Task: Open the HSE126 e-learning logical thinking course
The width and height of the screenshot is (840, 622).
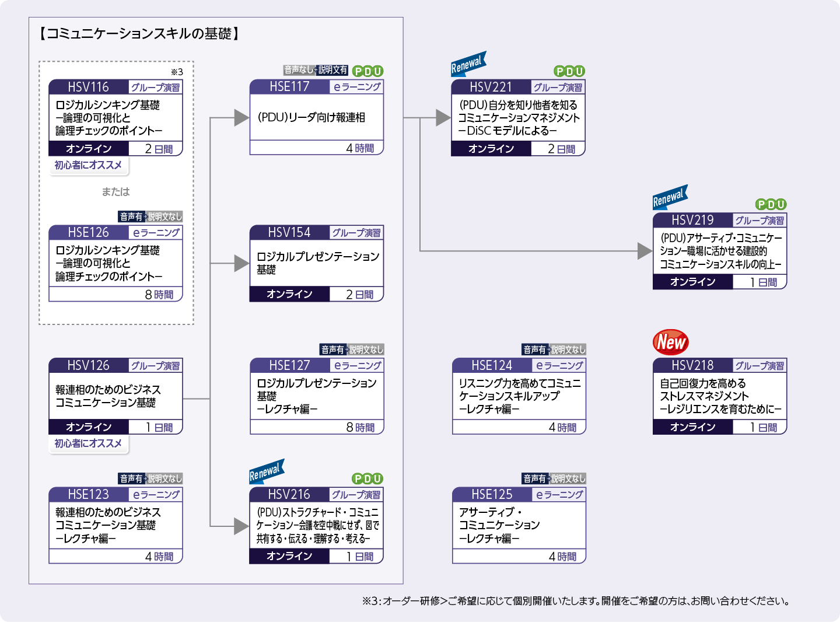Action: pyautogui.click(x=116, y=263)
